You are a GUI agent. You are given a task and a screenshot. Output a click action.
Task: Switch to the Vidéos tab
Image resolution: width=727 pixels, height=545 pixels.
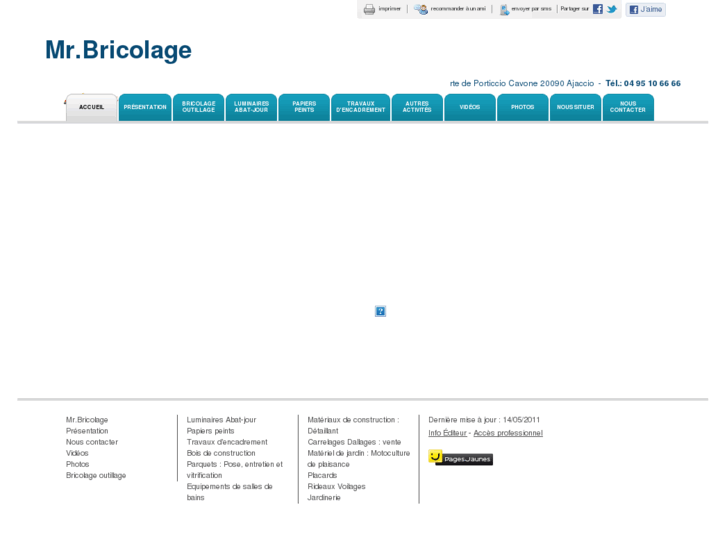tap(470, 108)
